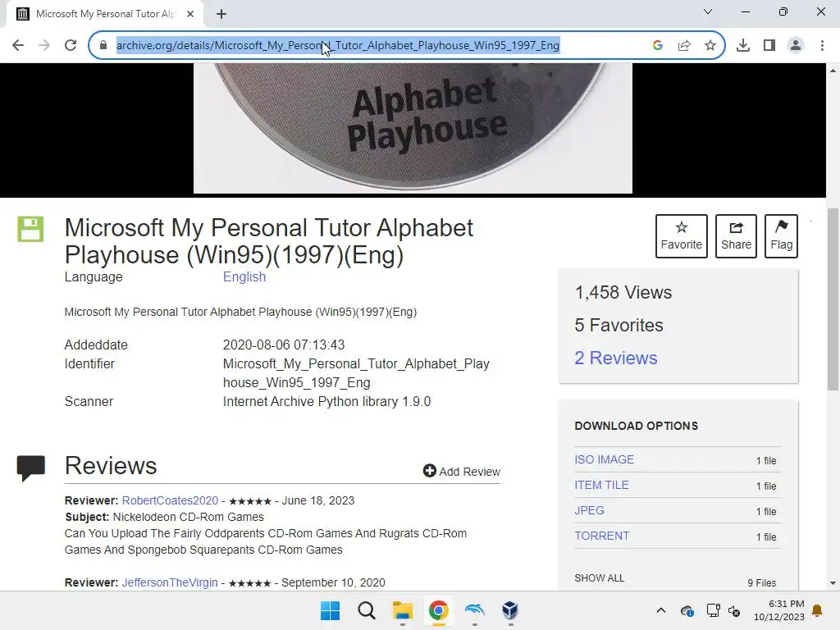
Task: Download the ITEM TILE file
Action: 601,485
